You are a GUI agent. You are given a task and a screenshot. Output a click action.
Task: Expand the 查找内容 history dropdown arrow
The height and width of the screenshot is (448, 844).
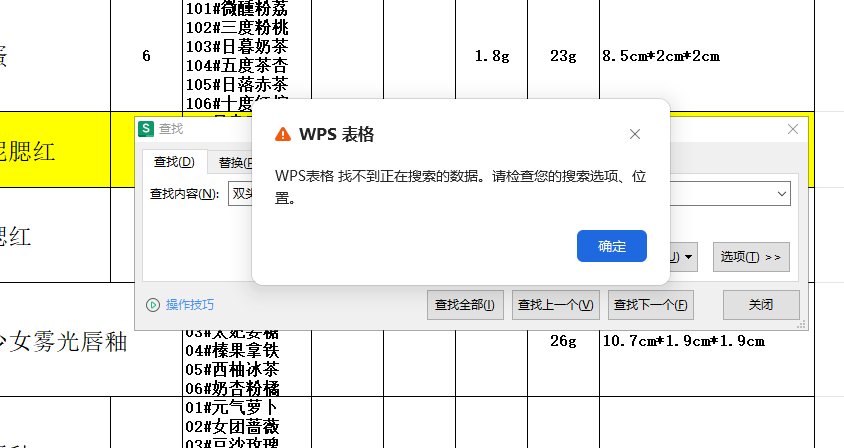point(781,193)
